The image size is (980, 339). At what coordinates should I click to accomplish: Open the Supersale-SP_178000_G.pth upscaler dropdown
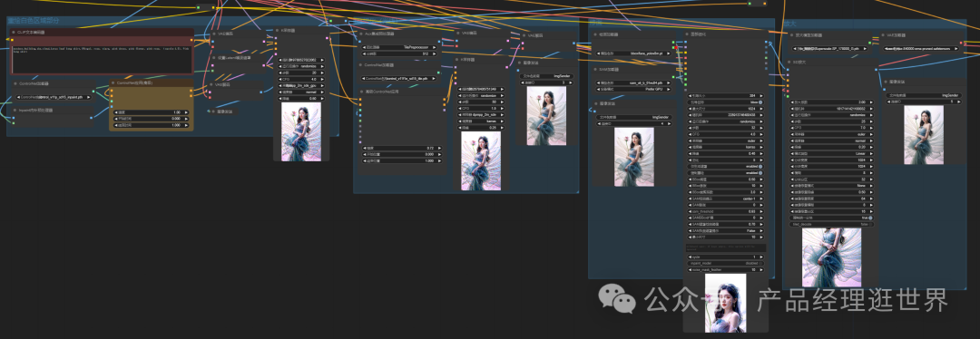[x=831, y=48]
